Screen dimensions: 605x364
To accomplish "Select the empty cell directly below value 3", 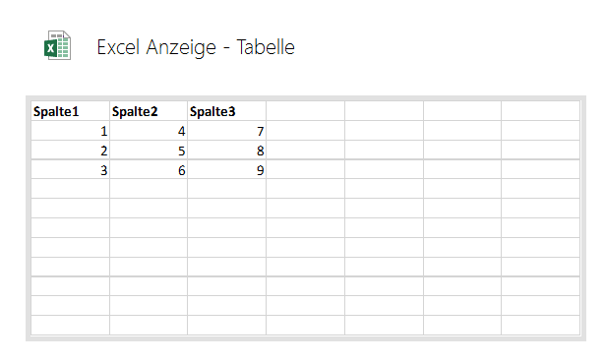I will pos(70,189).
